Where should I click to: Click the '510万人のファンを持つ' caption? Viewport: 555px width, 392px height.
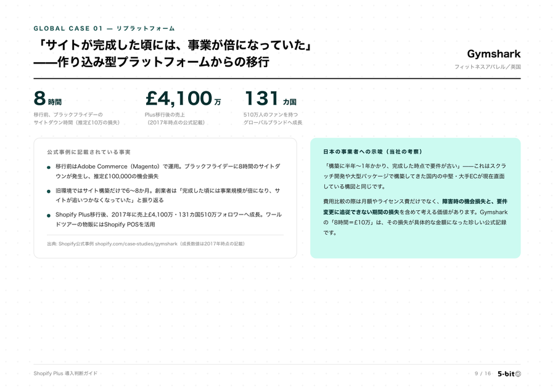coord(271,115)
